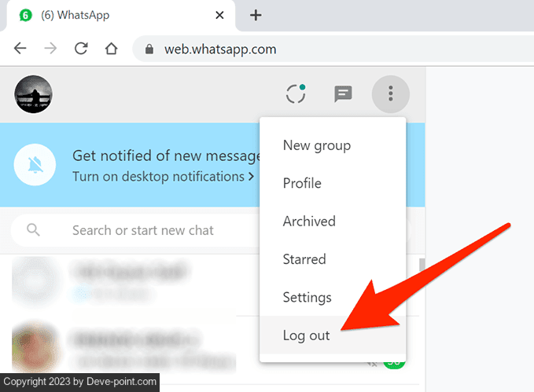The image size is (534, 392).
Task: Start a new chat via message icon
Action: pyautogui.click(x=343, y=94)
